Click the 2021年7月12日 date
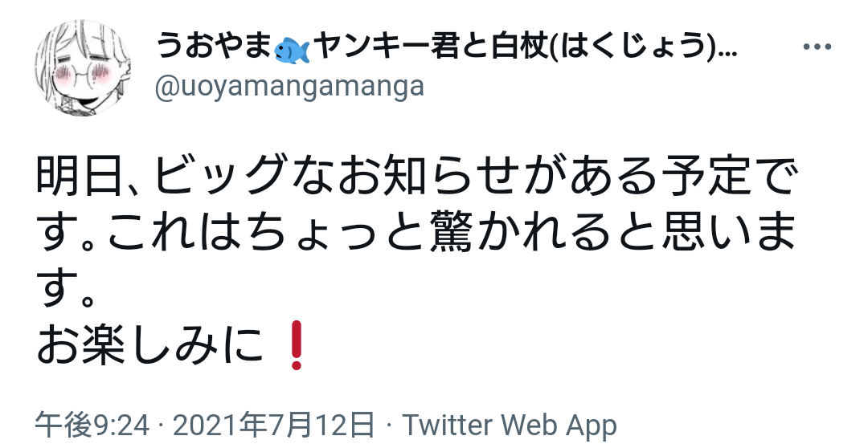The height and width of the screenshot is (448, 868). (273, 426)
